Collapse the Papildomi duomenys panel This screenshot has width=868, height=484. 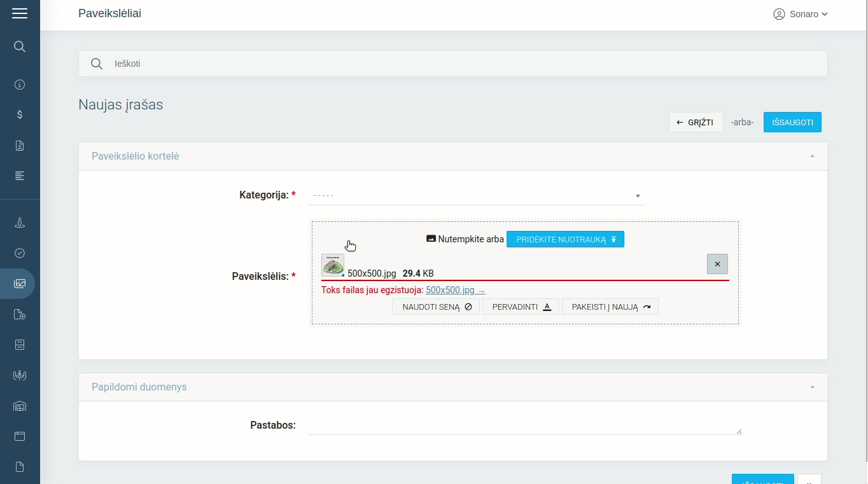[812, 387]
